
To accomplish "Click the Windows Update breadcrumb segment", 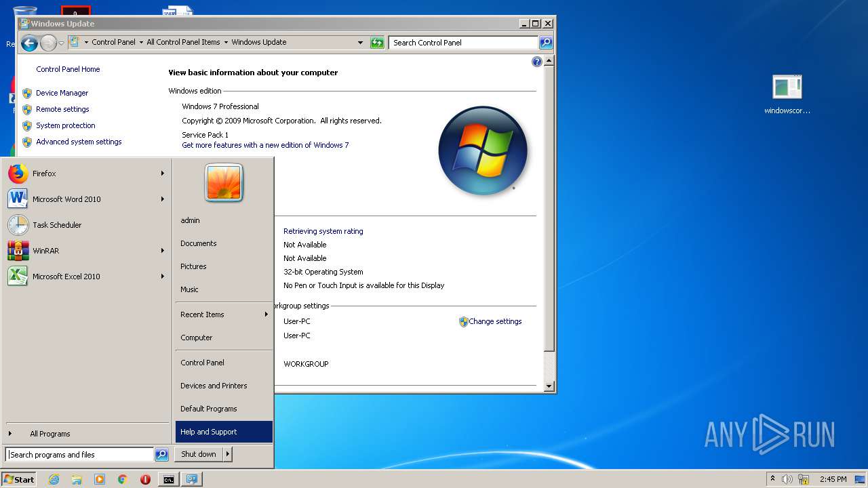I will (x=259, y=42).
